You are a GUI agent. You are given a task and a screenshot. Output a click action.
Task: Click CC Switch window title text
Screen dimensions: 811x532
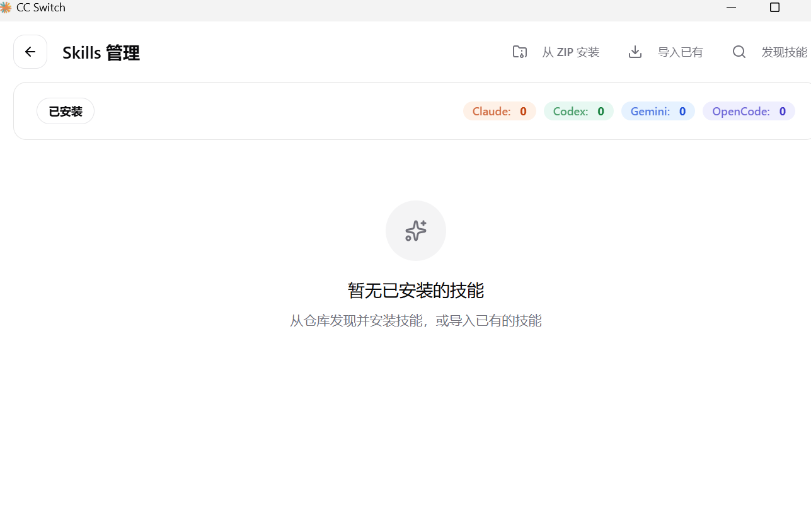coord(41,8)
